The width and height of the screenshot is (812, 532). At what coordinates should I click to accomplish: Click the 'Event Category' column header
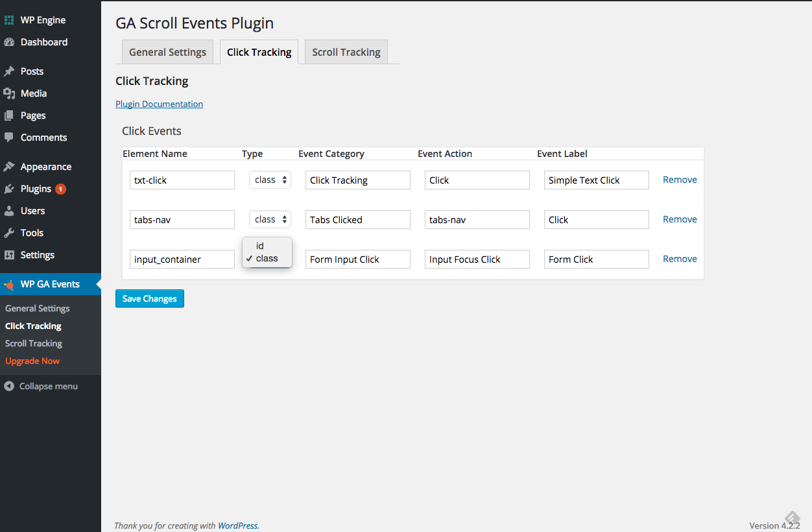(331, 154)
